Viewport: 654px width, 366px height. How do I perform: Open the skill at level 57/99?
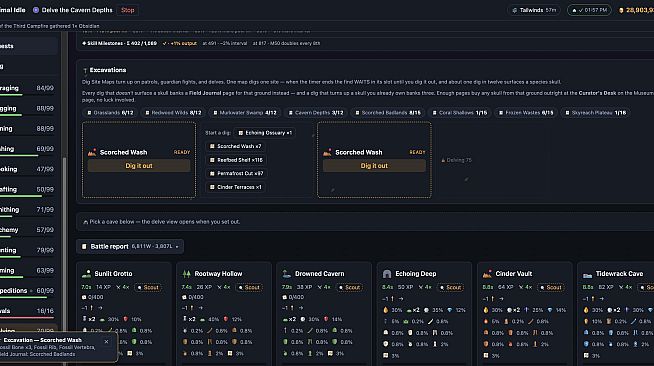[x=27, y=230]
